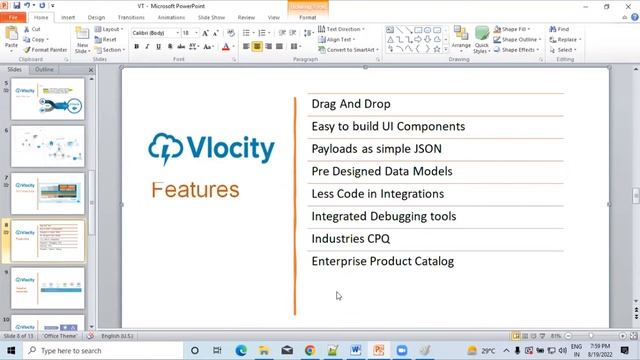Open the font size dropdown
Image resolution: width=640 pixels, height=360 pixels.
(196, 33)
